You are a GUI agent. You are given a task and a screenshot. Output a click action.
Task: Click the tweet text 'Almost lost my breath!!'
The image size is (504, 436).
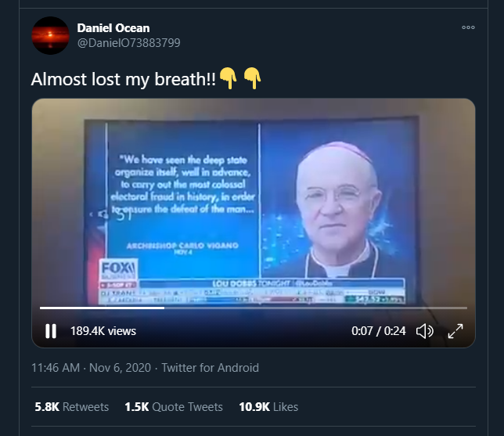pos(124,79)
